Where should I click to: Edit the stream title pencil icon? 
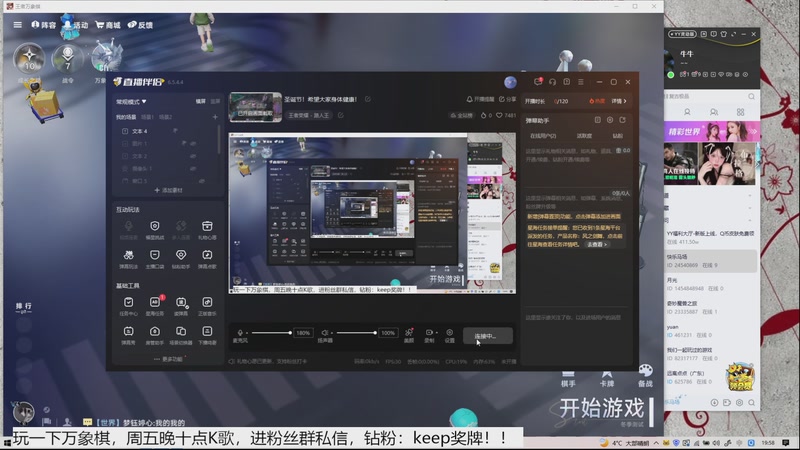(x=368, y=99)
